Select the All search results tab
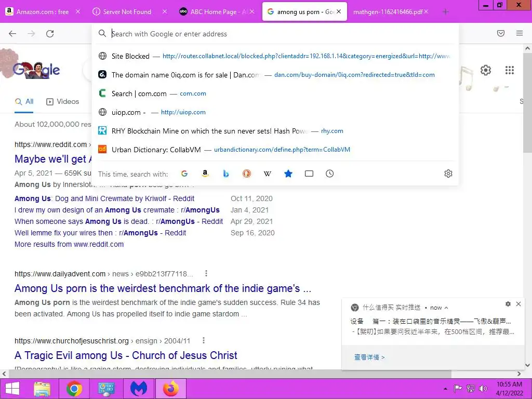 [24, 101]
